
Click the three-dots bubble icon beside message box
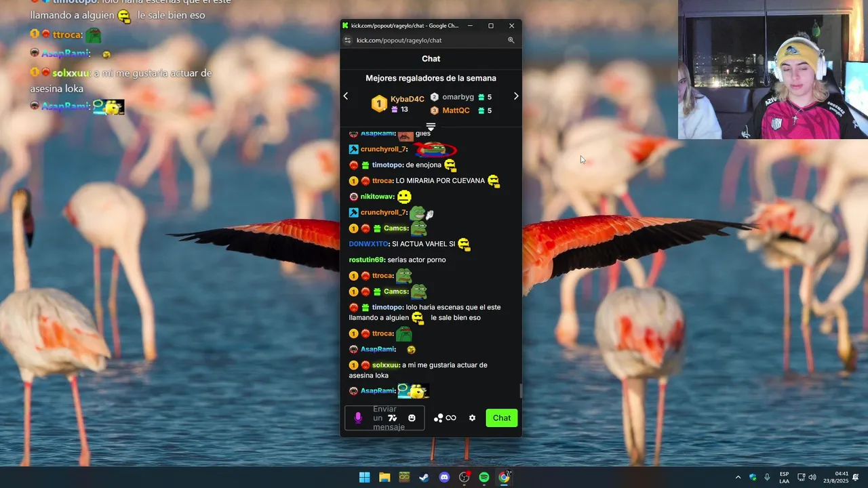pyautogui.click(x=439, y=418)
